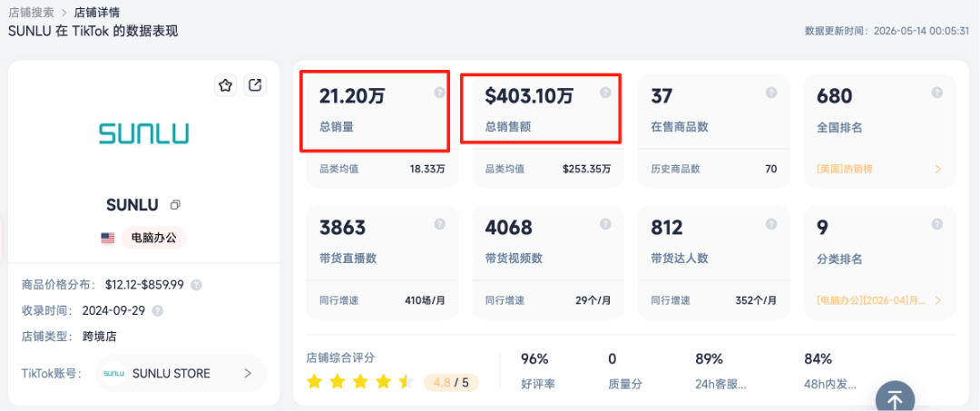The height and width of the screenshot is (411, 980).
Task: Click 数据更新时间 timestamp
Action: (887, 30)
